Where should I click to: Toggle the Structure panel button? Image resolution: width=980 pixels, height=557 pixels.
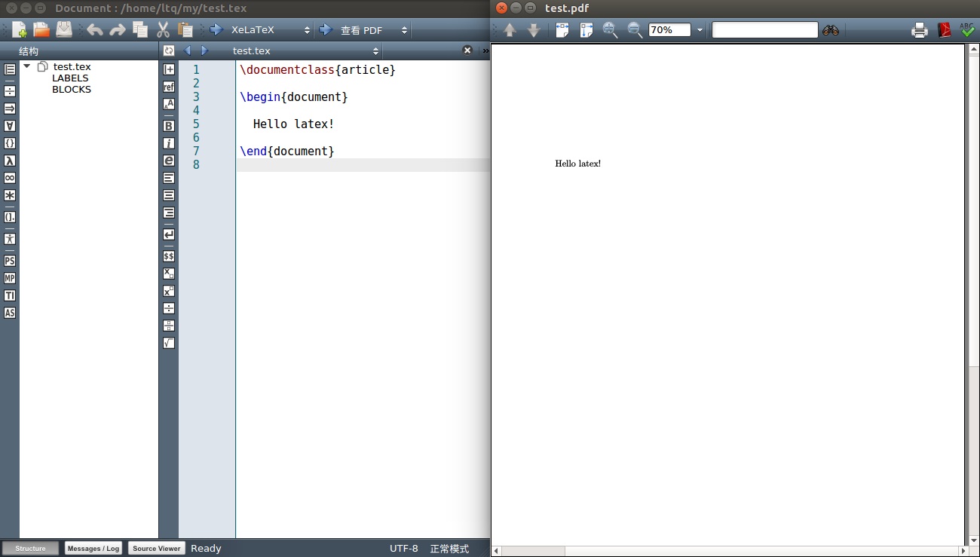pyautogui.click(x=30, y=548)
